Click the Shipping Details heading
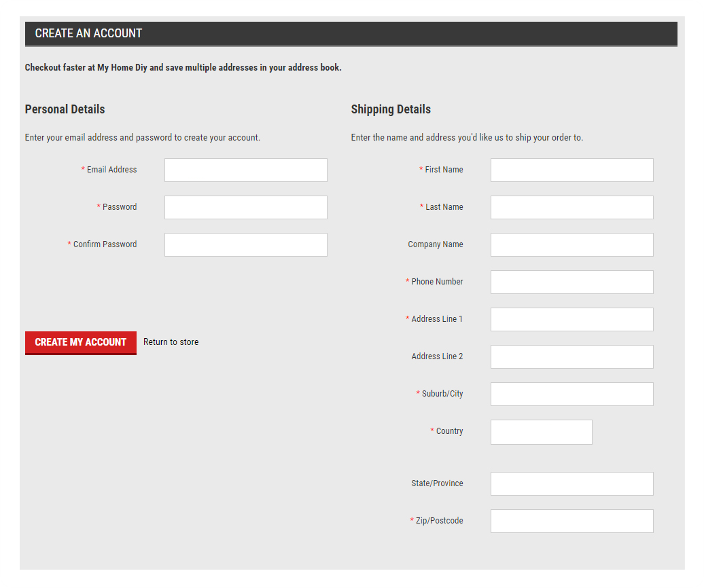 click(x=391, y=109)
